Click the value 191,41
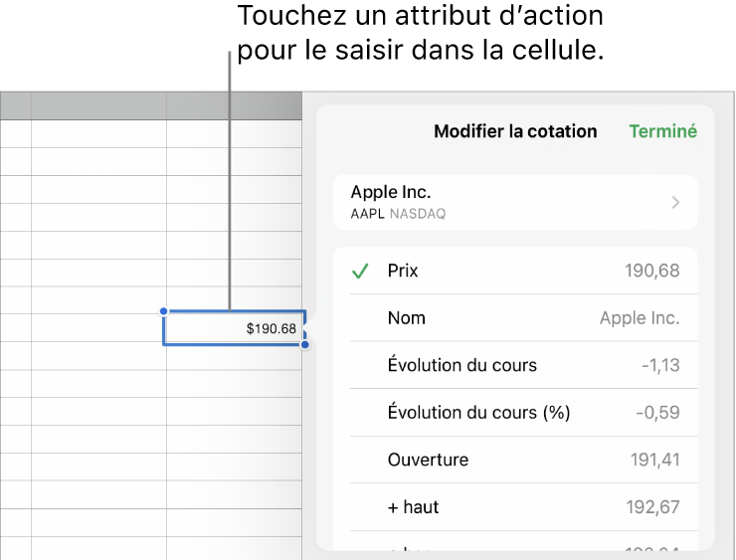 (654, 460)
